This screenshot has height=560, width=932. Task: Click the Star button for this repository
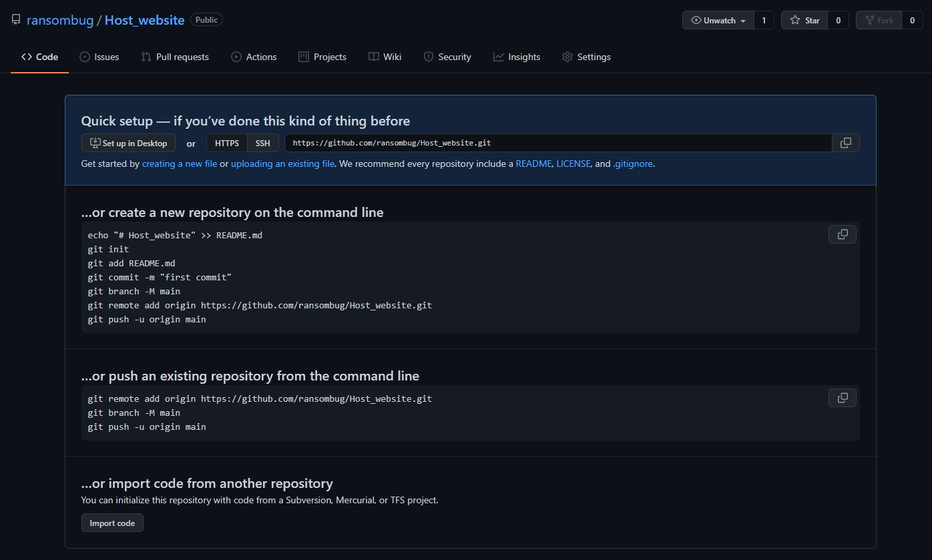pos(804,20)
